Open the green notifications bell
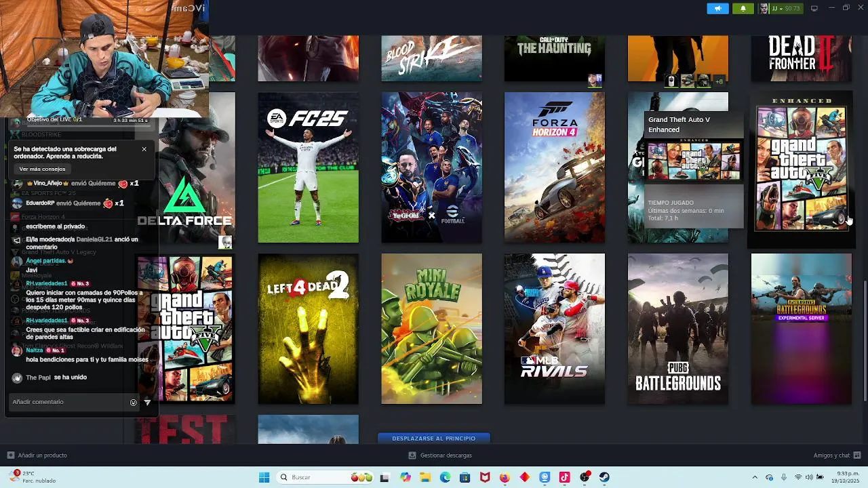The height and width of the screenshot is (488, 868). pos(743,8)
